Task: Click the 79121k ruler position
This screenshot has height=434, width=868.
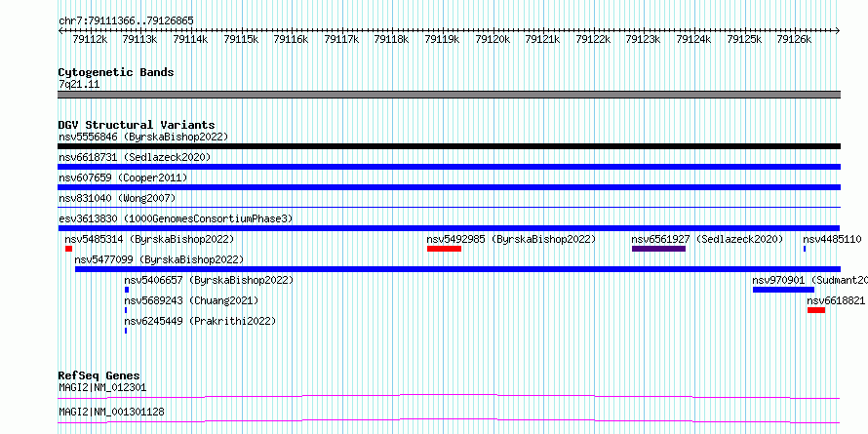Action: point(542,39)
